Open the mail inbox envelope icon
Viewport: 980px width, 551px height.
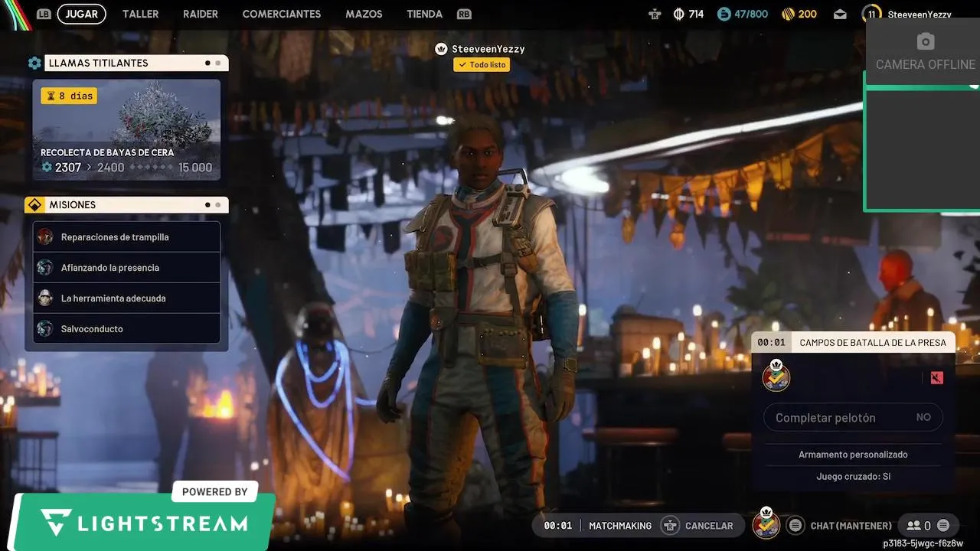click(x=841, y=14)
